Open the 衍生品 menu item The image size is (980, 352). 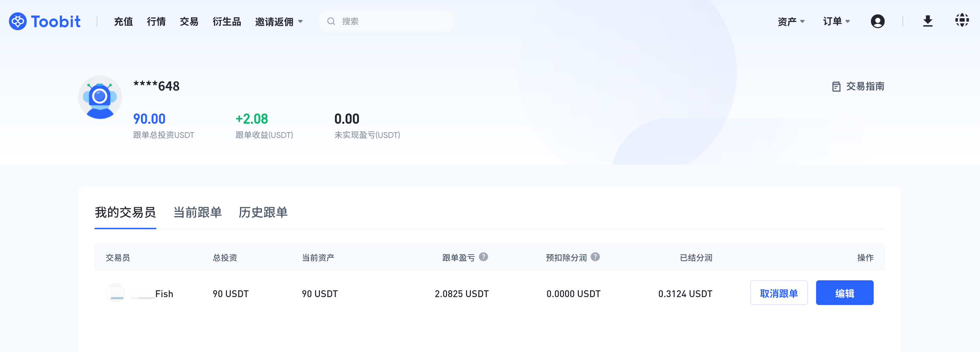coord(226,22)
